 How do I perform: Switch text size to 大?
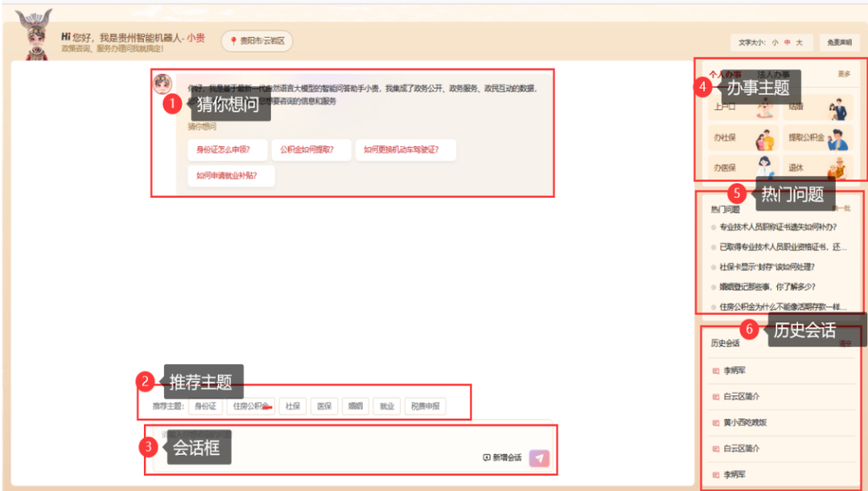click(x=800, y=42)
